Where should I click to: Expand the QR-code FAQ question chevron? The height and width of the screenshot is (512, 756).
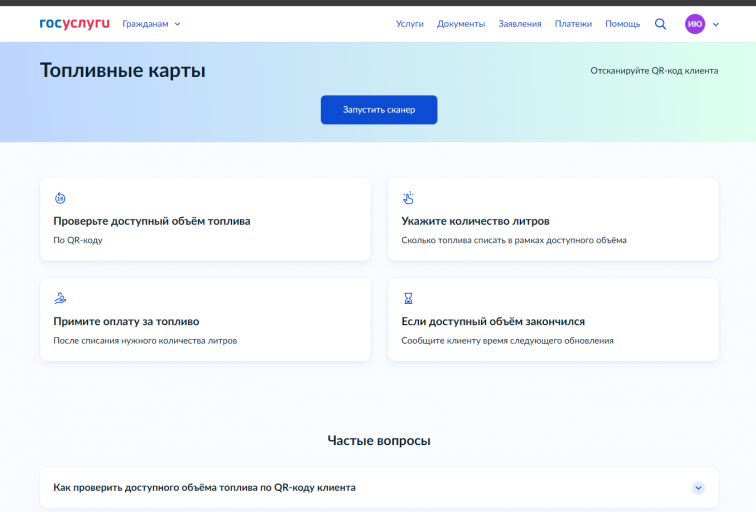click(698, 488)
